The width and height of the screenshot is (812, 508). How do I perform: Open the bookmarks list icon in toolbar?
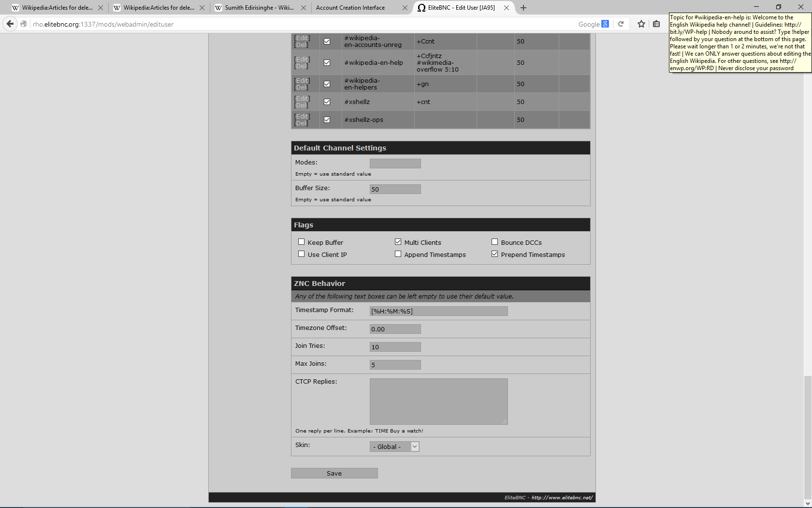pos(656,24)
